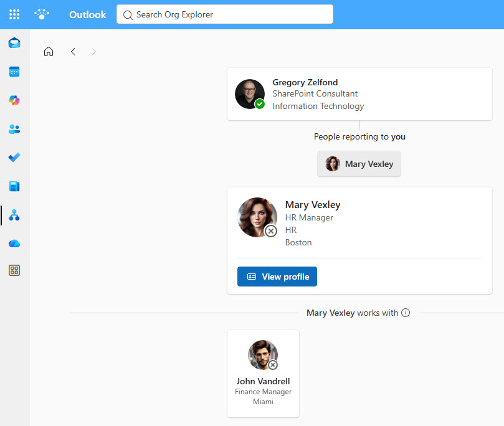Image resolution: width=504 pixels, height=426 pixels.
Task: Go back using the left chevron
Action: (73, 52)
